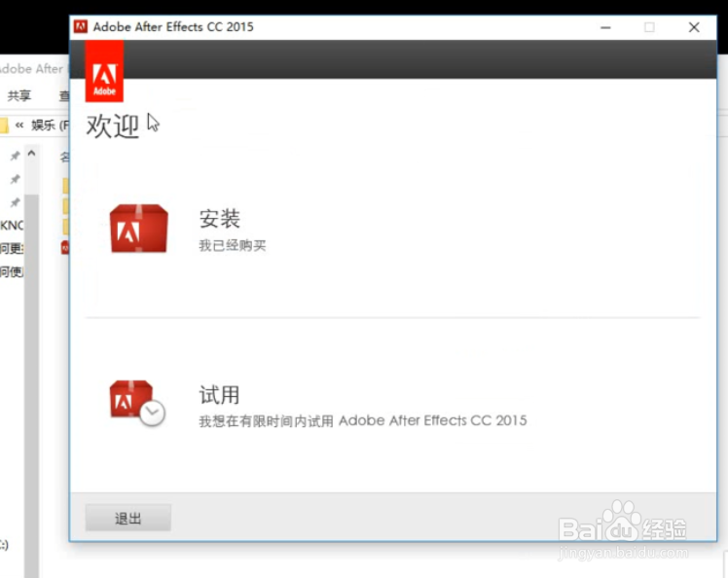Click the 我已经购买 subtitle text
This screenshot has width=728, height=578.
click(233, 245)
